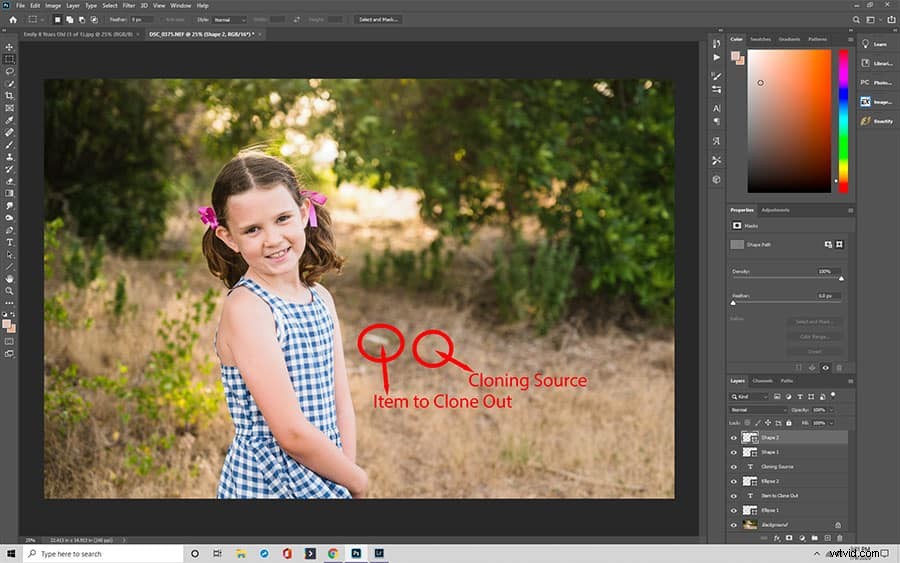Open the Color panel menu
Image resolution: width=900 pixels, height=563 pixels.
850,39
